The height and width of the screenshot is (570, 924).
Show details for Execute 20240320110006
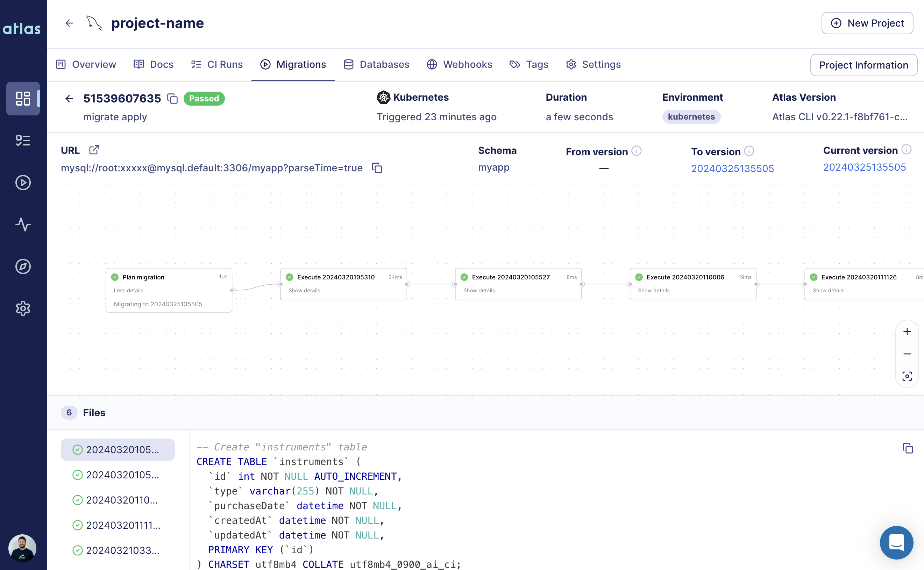[x=653, y=290]
